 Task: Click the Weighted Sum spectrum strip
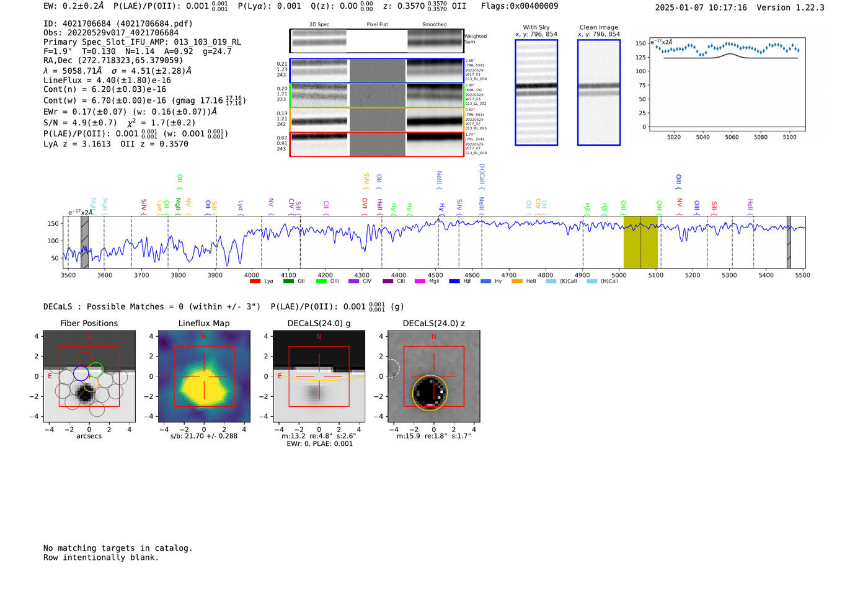(x=377, y=41)
